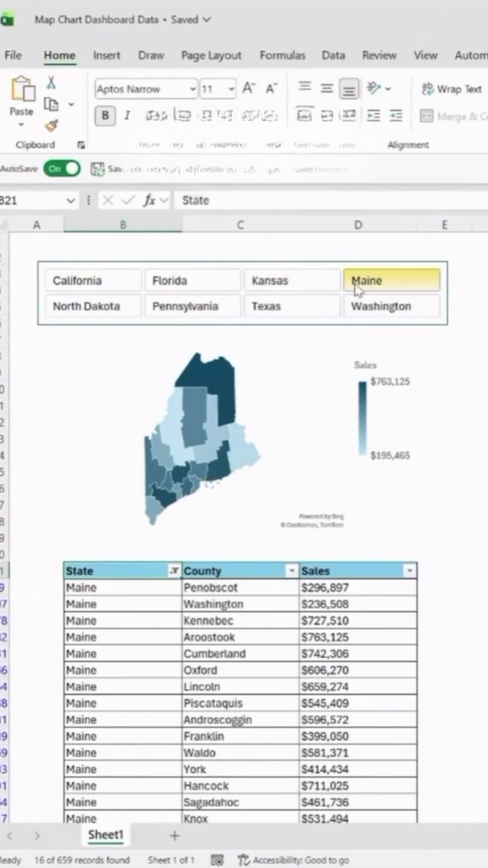Switch to the Draw tab
Viewport: 488px width, 868px height.
pos(151,55)
